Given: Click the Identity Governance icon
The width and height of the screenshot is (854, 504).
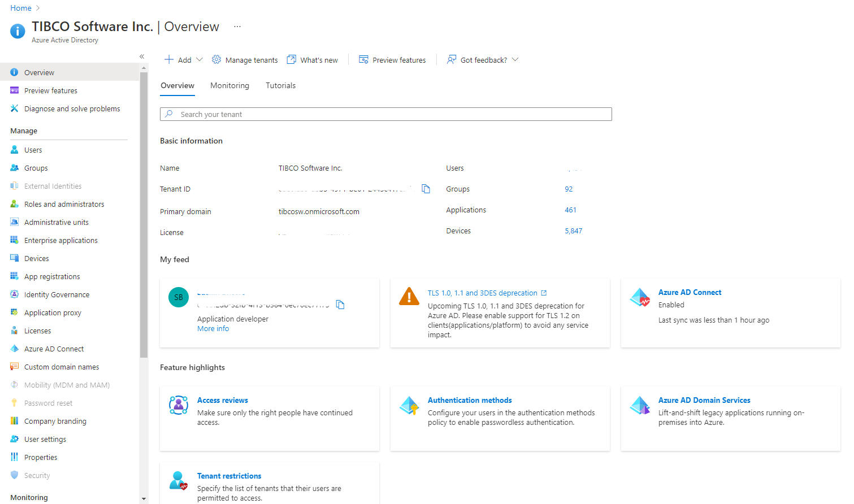Looking at the screenshot, I should (15, 294).
